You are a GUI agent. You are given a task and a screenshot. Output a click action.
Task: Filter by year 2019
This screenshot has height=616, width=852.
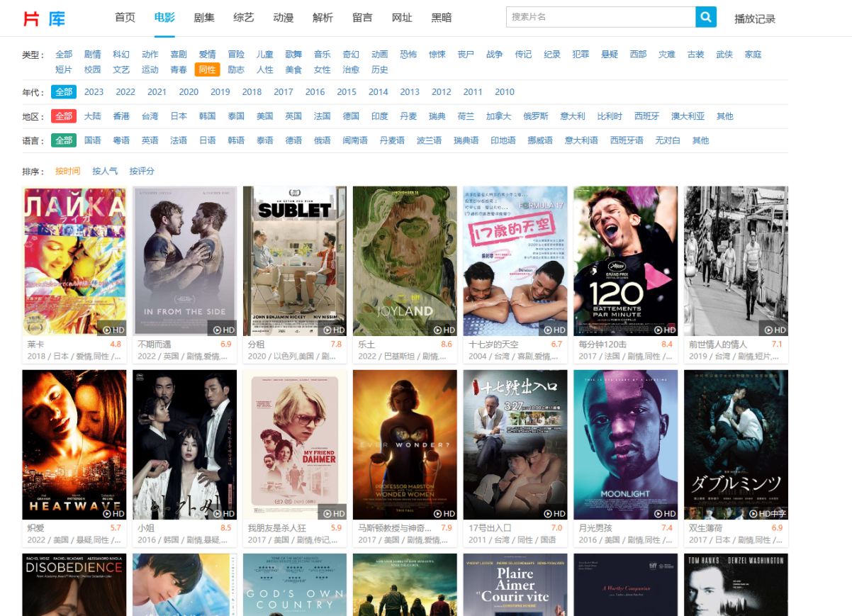(x=220, y=91)
